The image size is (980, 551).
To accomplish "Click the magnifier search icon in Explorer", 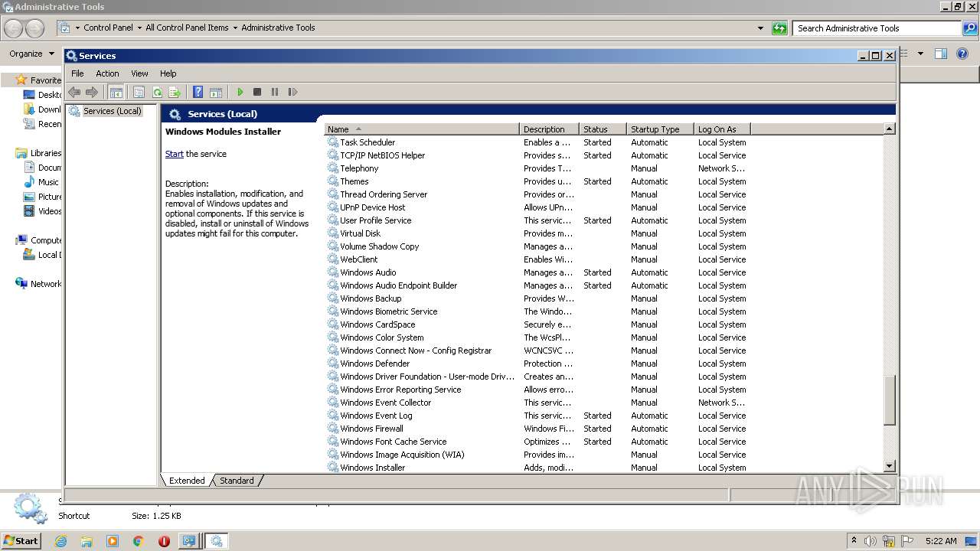I will point(970,28).
